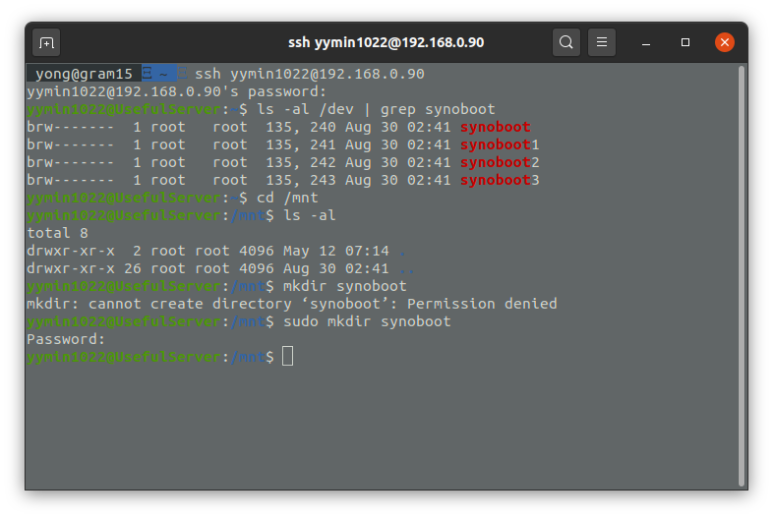This screenshot has width=773, height=518.
Task: Close the terminal window
Action: pos(725,42)
